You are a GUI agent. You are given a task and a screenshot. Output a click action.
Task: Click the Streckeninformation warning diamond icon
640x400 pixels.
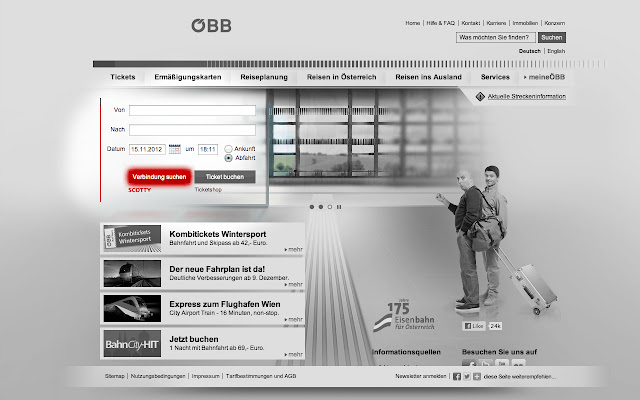pos(480,96)
